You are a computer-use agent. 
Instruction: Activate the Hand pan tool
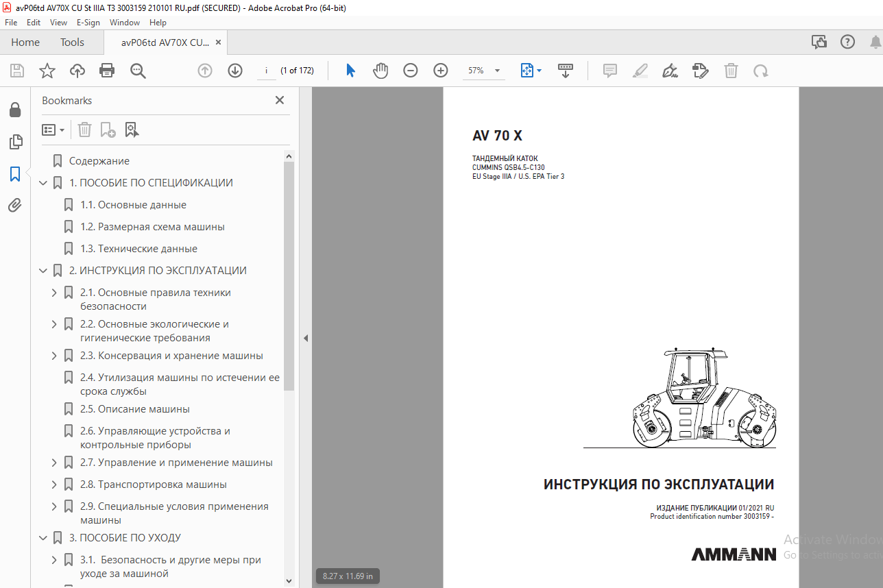click(x=380, y=71)
